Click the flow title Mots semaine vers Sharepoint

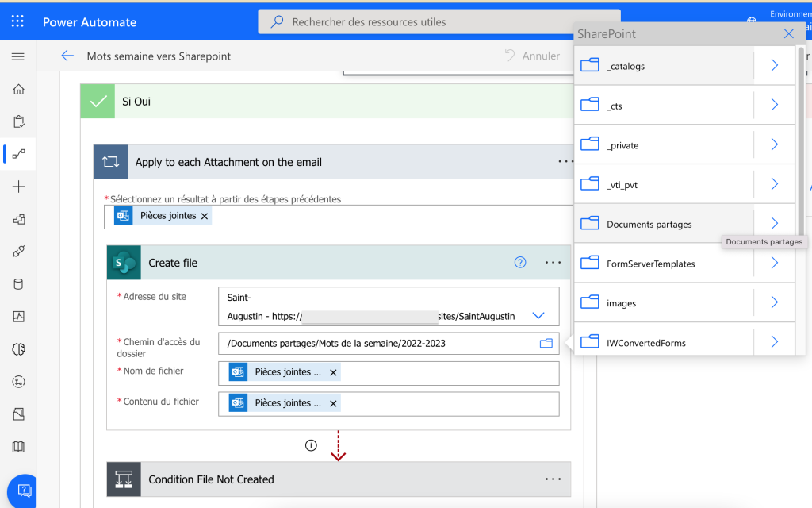pos(159,56)
